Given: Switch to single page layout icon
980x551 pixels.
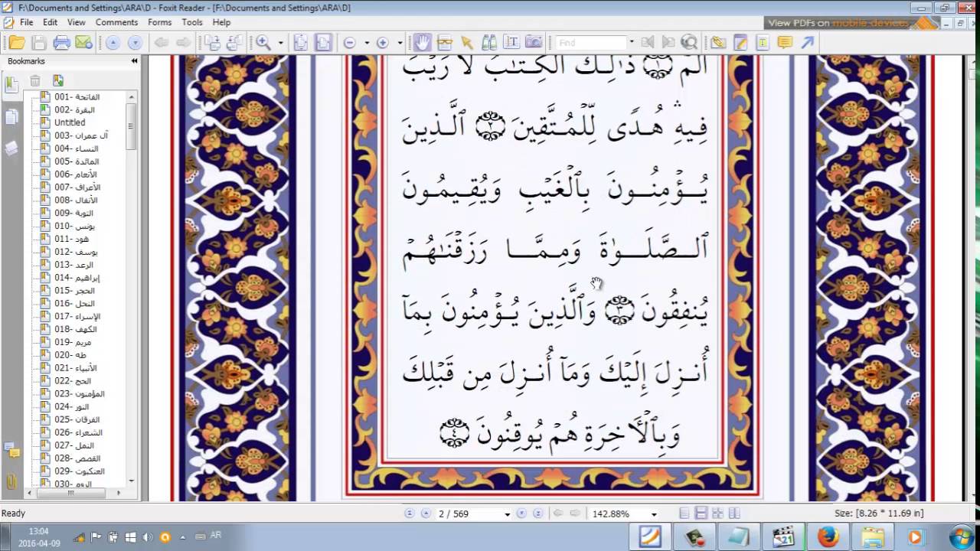Looking at the screenshot, I should (x=684, y=514).
